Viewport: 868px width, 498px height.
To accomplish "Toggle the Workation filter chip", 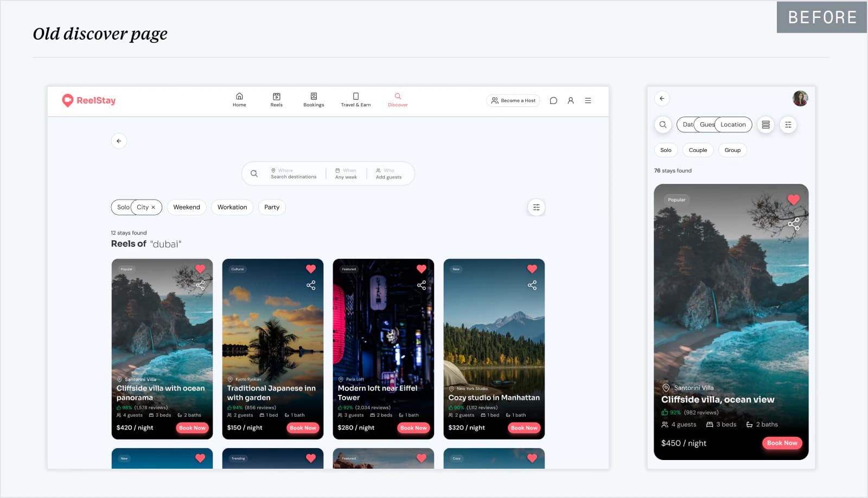I will 232,207.
